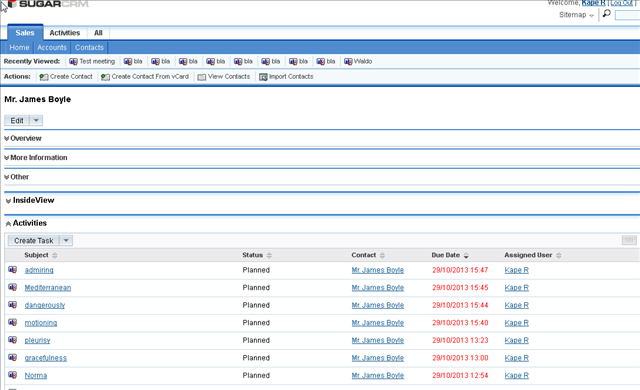Click the meeting icon beside Mediterranean

pyautogui.click(x=13, y=287)
